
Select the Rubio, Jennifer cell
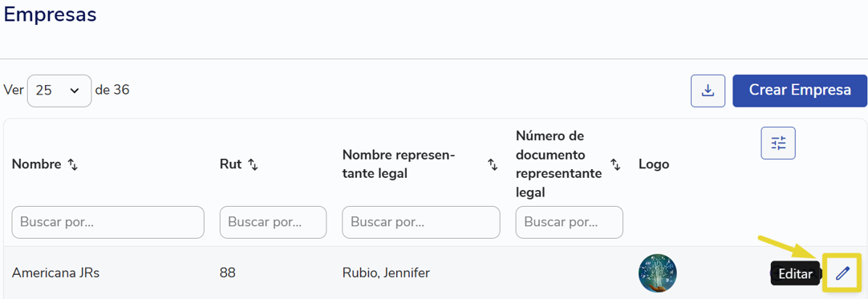coord(386,273)
